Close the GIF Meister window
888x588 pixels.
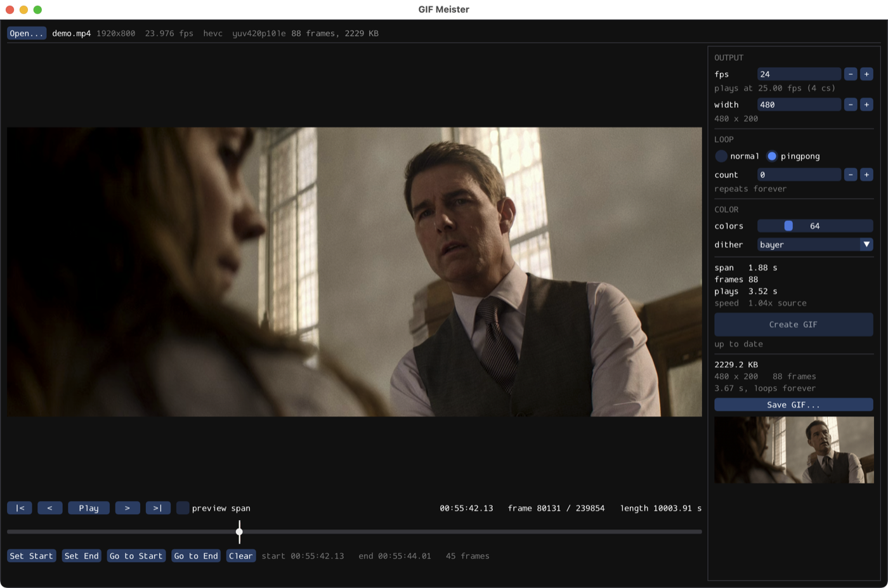point(10,10)
